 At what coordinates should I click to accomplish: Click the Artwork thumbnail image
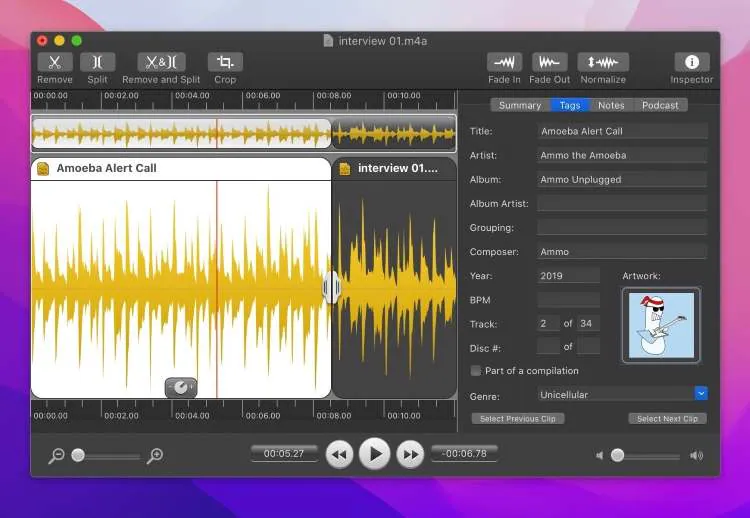tap(661, 325)
